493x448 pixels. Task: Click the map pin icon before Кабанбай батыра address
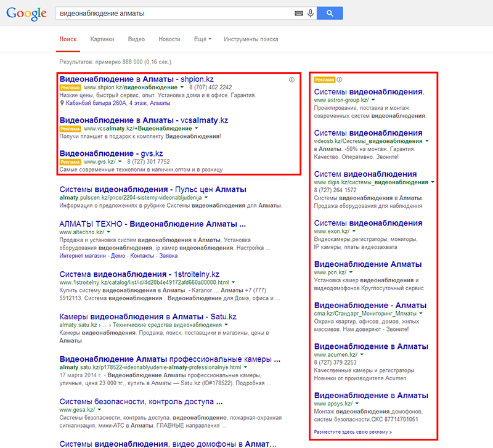coord(62,103)
